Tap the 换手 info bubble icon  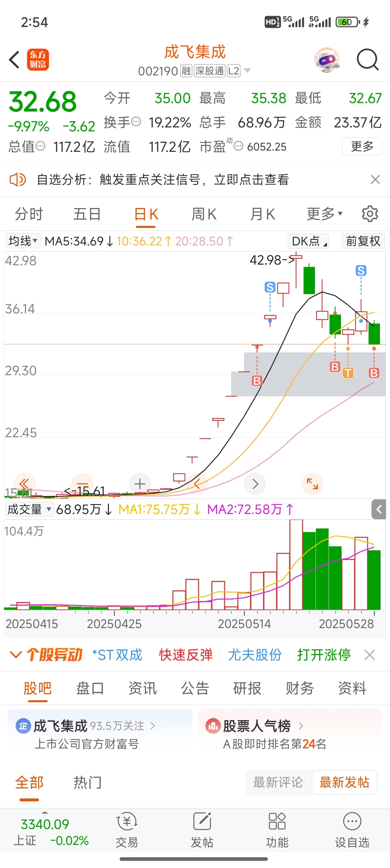pos(136,122)
